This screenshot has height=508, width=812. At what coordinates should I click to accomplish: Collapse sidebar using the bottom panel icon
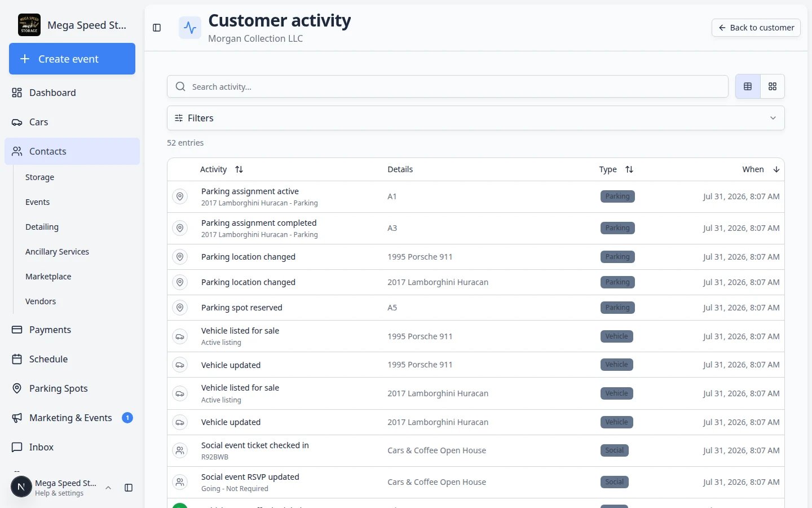pos(129,488)
